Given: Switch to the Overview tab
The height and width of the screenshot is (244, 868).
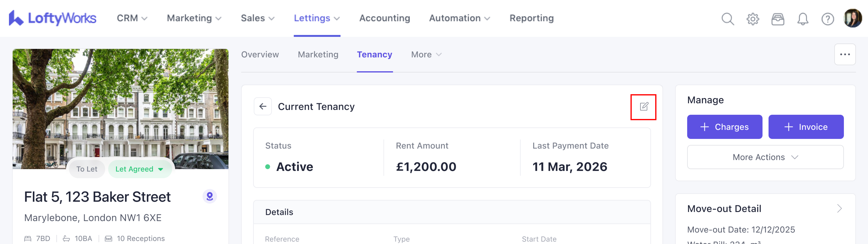Looking at the screenshot, I should click(260, 54).
